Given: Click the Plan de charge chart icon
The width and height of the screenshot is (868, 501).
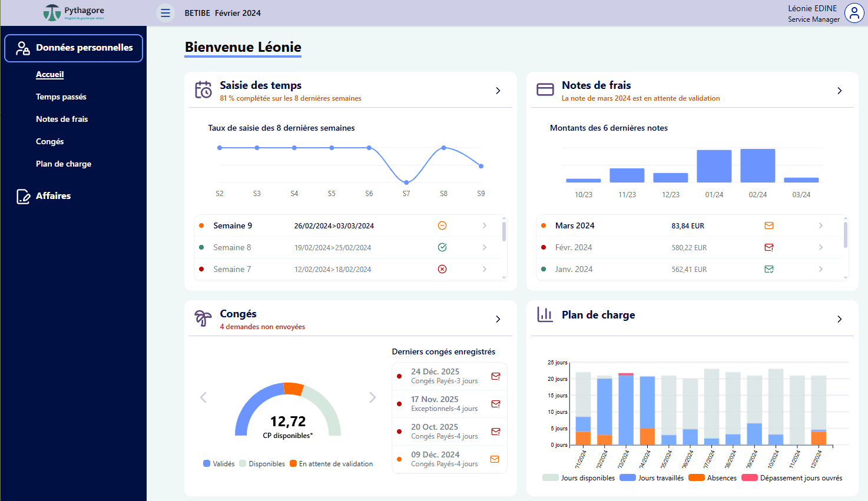Looking at the screenshot, I should tap(545, 315).
